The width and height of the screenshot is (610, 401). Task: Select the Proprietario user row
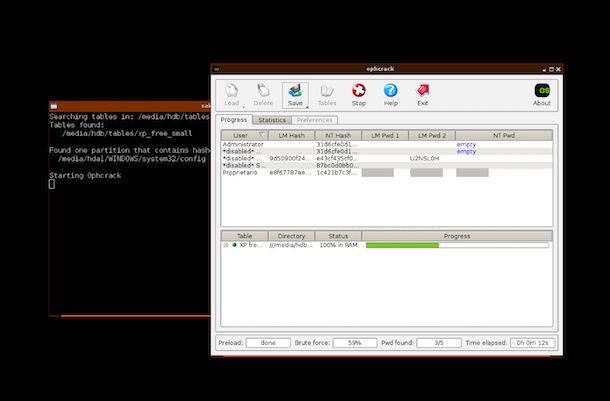tap(387, 172)
